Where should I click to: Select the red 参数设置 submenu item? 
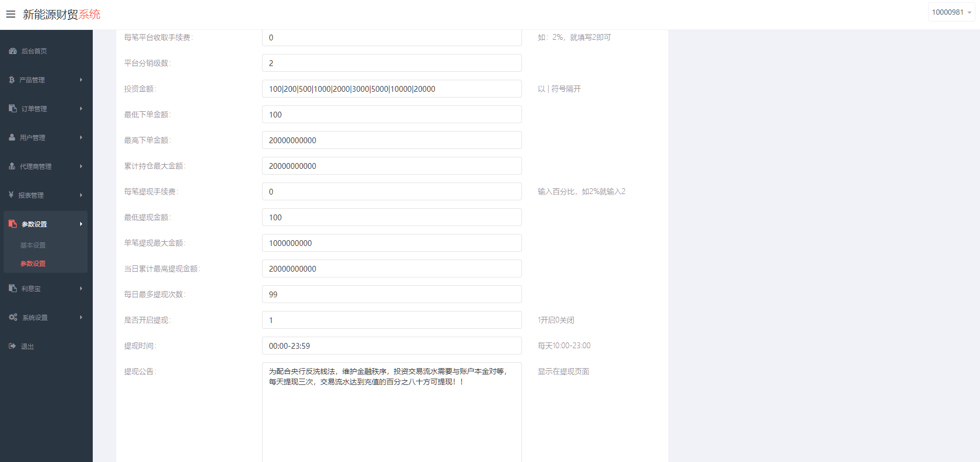coord(33,264)
